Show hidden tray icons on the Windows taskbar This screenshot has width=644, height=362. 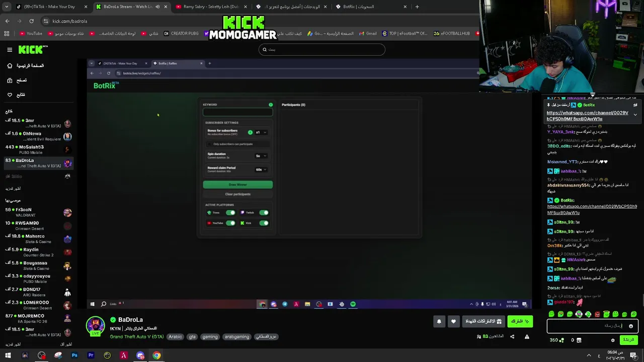click(589, 355)
